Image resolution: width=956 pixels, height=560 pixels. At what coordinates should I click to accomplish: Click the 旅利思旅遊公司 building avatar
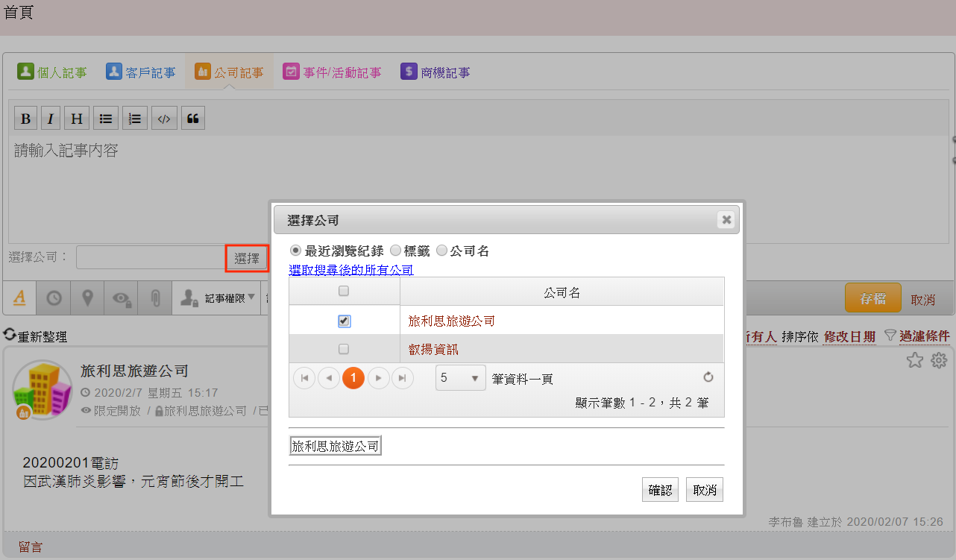tap(42, 391)
